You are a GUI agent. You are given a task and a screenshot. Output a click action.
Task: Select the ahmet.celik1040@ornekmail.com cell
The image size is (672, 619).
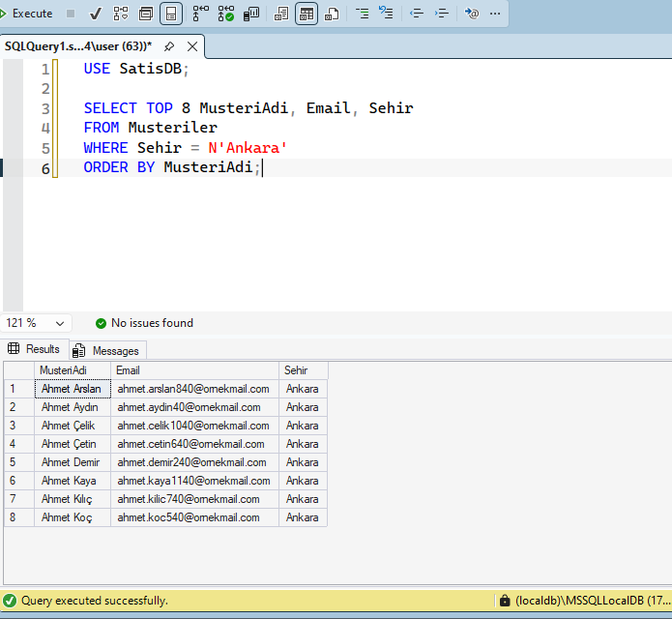(x=194, y=426)
